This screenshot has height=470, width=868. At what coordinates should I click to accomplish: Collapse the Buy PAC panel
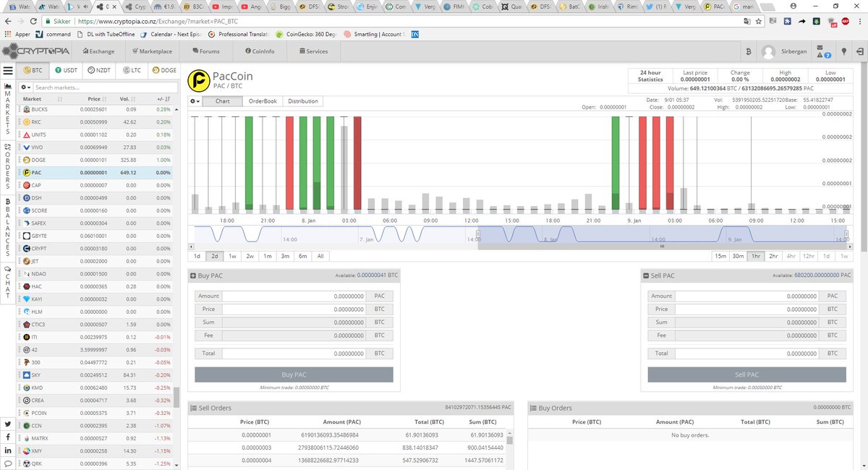pyautogui.click(x=192, y=275)
